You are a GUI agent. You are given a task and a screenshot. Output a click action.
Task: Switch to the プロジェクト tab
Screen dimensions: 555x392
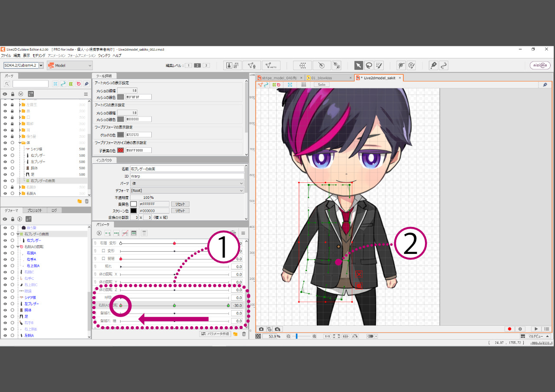pyautogui.click(x=34, y=211)
